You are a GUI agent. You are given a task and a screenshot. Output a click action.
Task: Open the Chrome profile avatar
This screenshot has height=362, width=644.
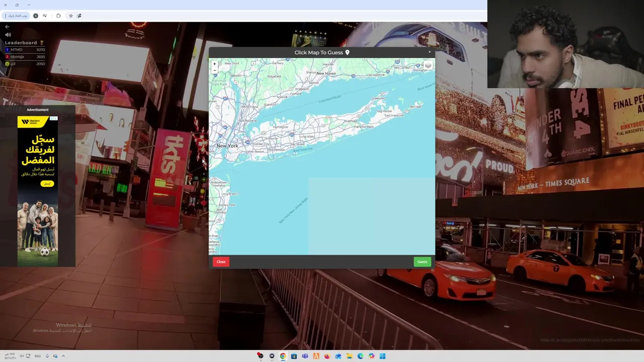tap(36, 16)
